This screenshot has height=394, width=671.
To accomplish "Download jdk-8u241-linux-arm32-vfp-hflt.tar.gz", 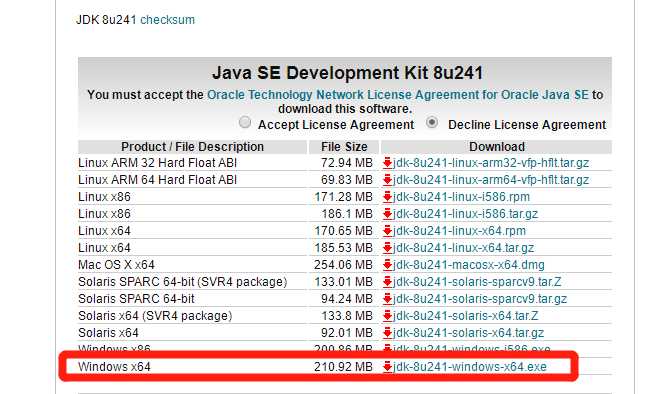I will click(x=491, y=163).
